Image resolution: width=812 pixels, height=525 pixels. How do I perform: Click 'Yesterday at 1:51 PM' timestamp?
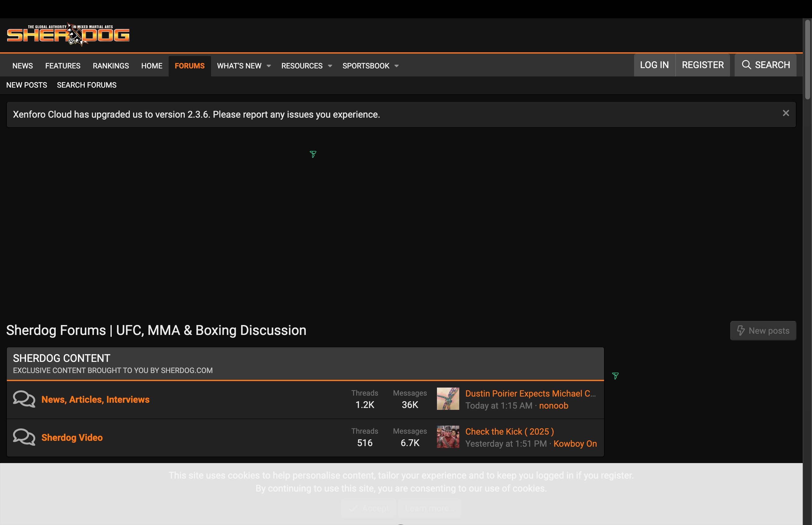pyautogui.click(x=506, y=444)
